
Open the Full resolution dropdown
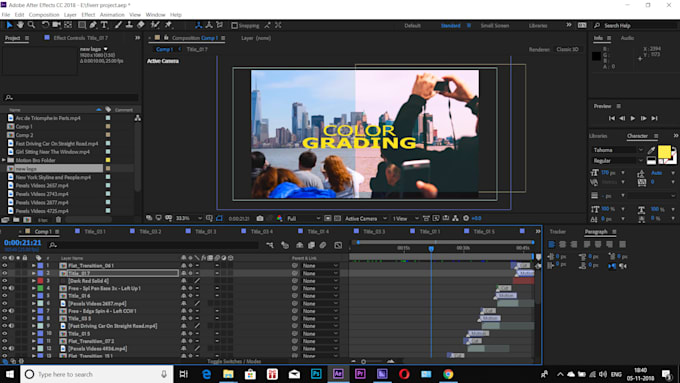[x=303, y=218]
